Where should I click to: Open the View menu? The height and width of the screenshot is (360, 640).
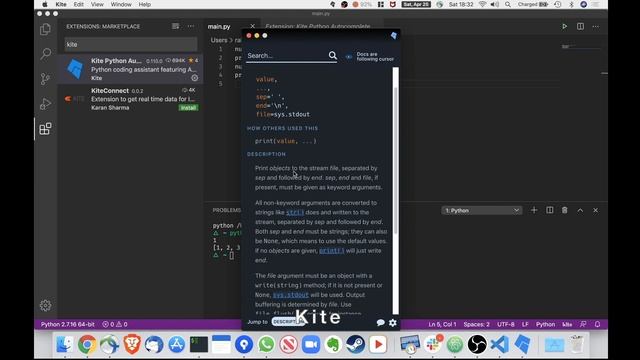click(x=97, y=4)
